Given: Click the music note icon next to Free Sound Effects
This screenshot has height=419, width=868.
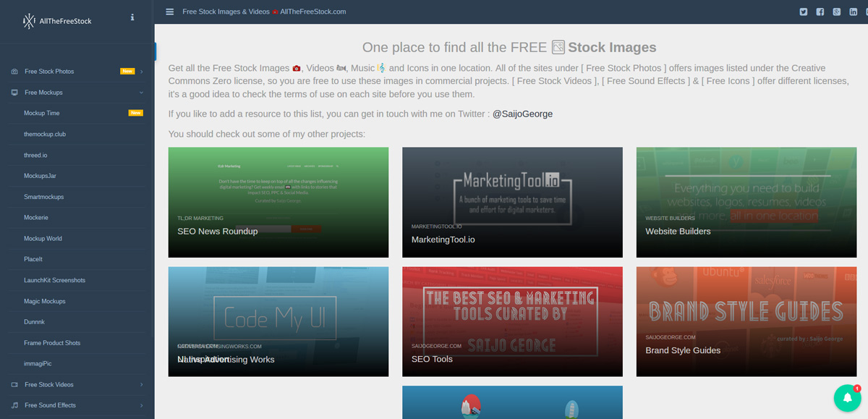Looking at the screenshot, I should click(x=14, y=405).
